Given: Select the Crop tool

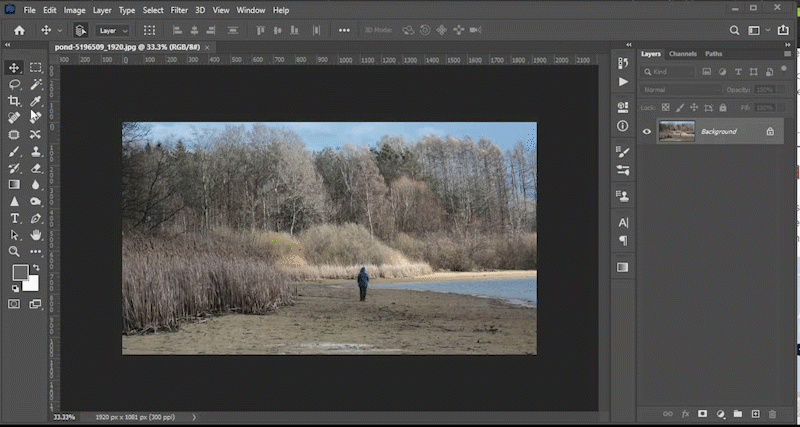Looking at the screenshot, I should point(14,101).
